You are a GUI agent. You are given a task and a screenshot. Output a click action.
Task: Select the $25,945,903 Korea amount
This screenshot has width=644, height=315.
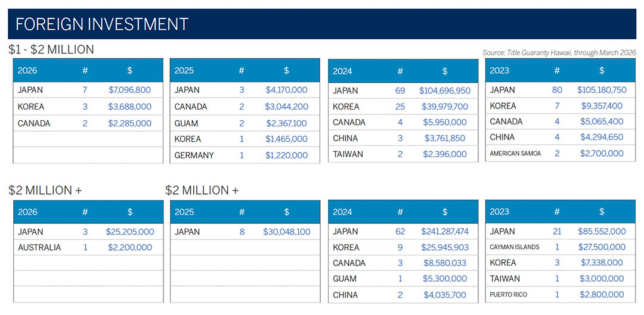[445, 248]
